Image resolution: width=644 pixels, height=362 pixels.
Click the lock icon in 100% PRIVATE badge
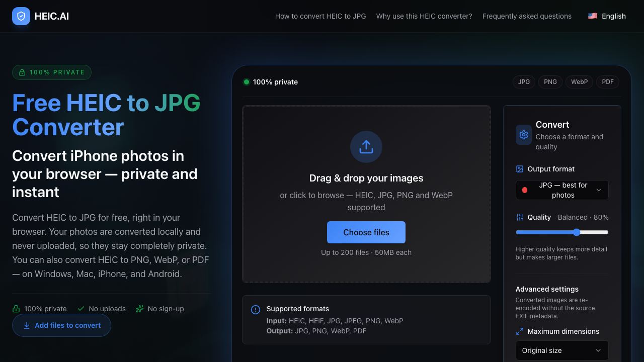point(22,72)
